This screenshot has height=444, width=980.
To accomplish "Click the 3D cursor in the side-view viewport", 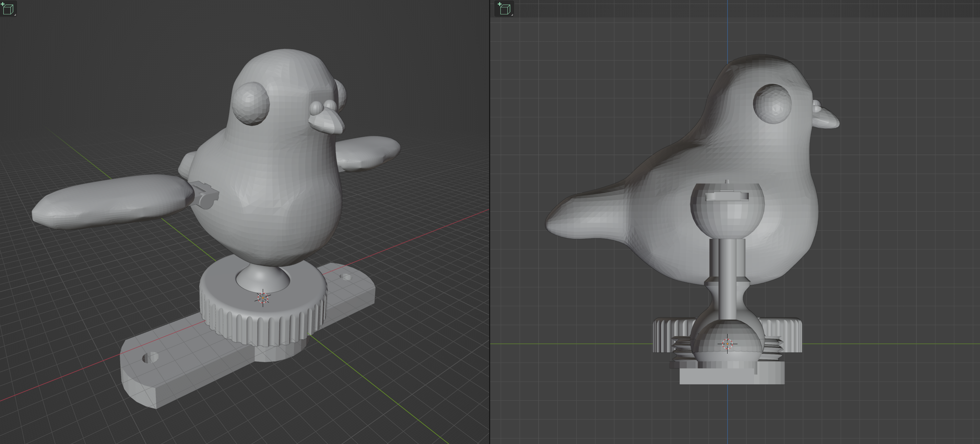I will point(728,344).
